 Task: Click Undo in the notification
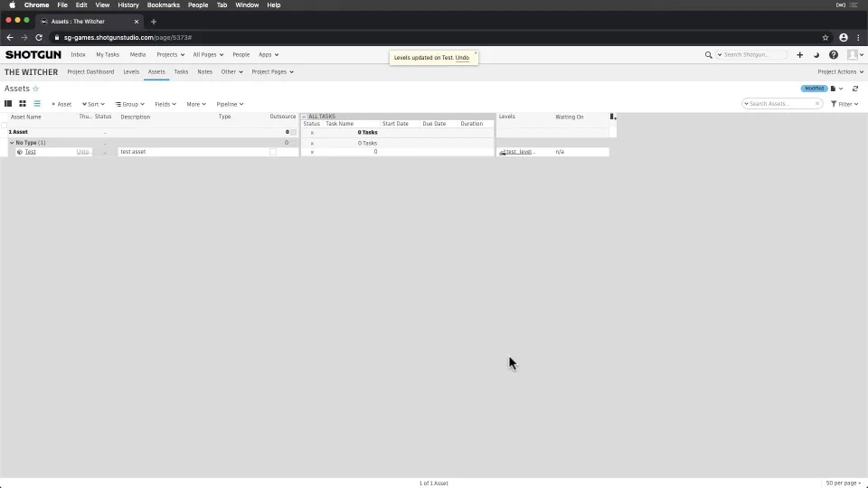pos(462,58)
